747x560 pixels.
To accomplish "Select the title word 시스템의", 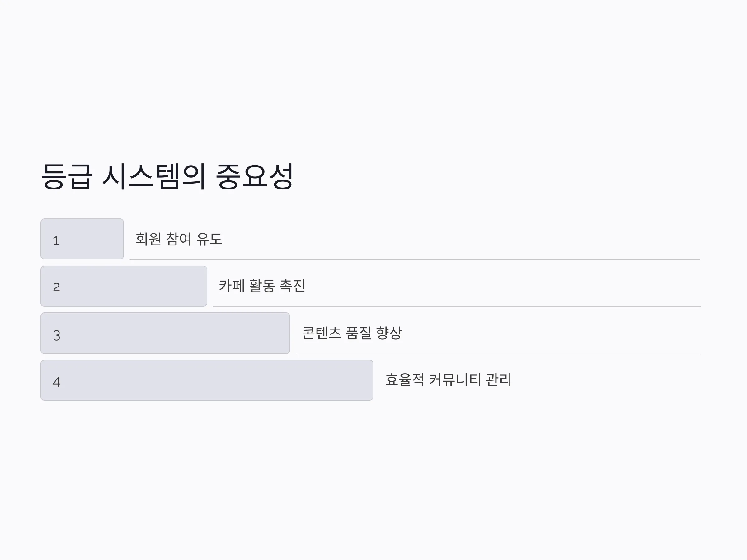I will [154, 176].
